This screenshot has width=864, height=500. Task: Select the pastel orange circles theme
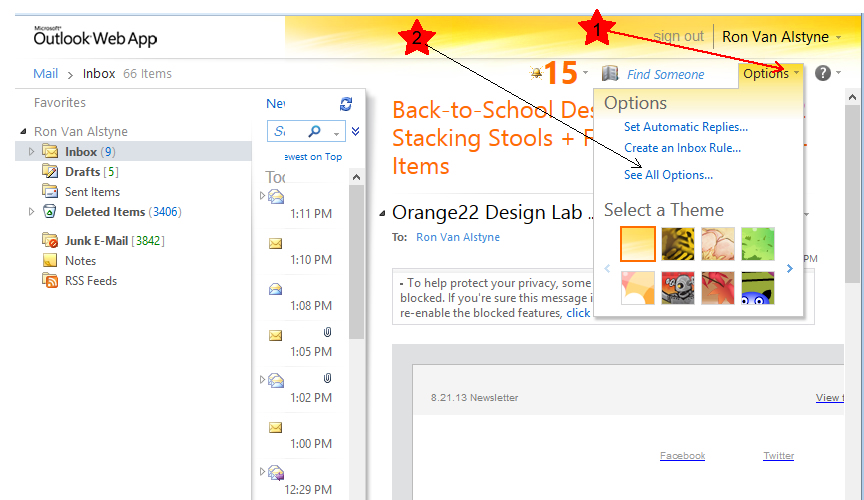coord(638,288)
